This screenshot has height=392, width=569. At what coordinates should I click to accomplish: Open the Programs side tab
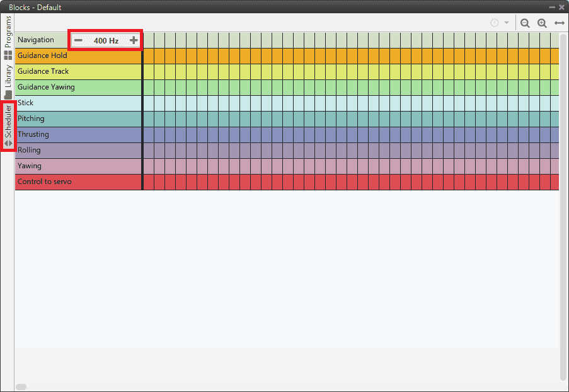click(8, 38)
